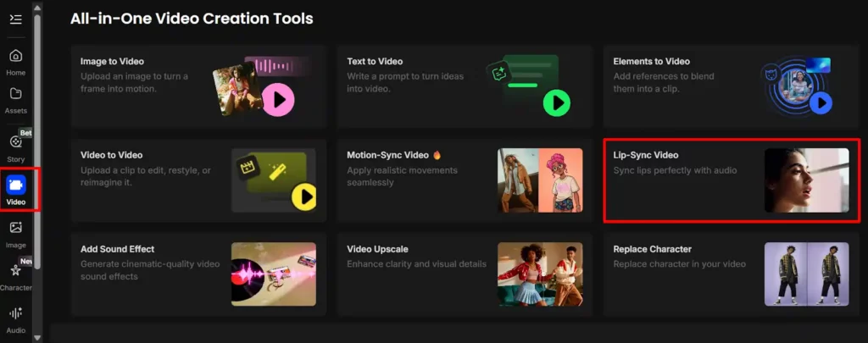868x343 pixels.
Task: Click the sidebar vertical scrollbar thumb
Action: (37, 141)
